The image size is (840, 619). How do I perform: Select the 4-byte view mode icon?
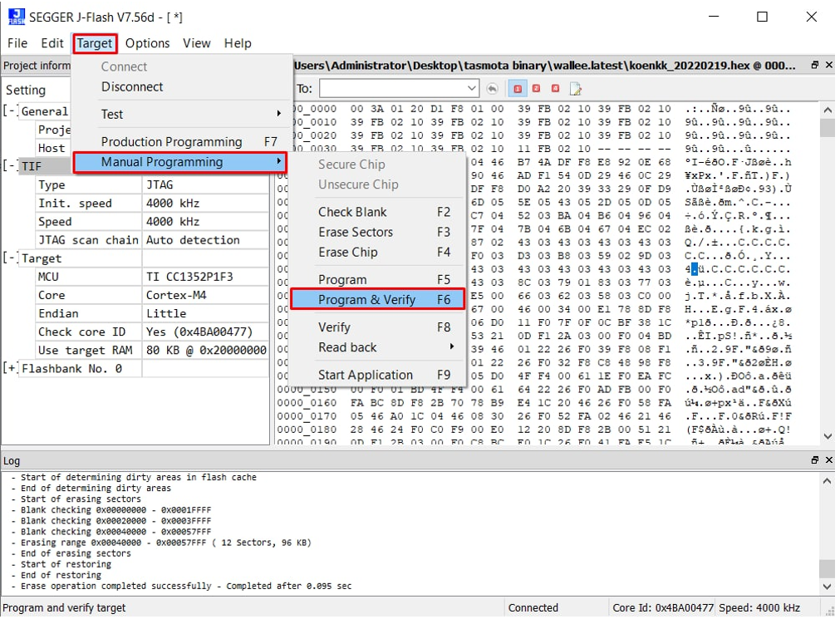556,88
